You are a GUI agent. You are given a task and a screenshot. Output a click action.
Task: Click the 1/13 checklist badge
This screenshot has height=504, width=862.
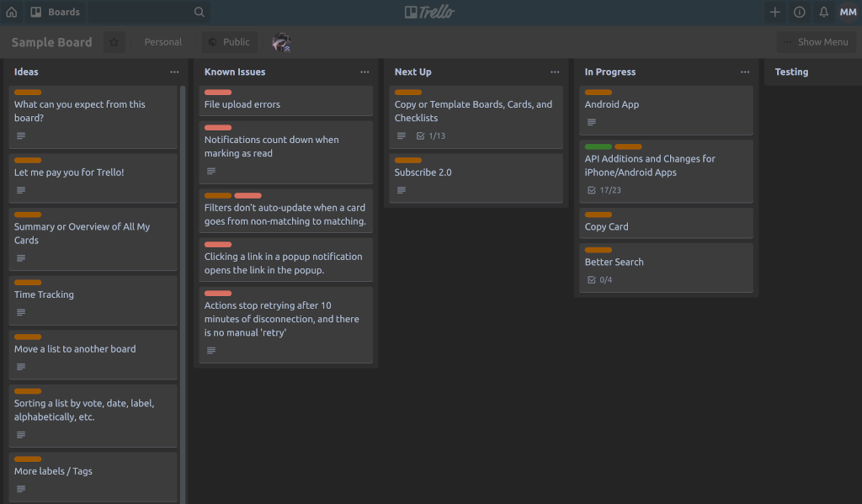[x=431, y=135]
